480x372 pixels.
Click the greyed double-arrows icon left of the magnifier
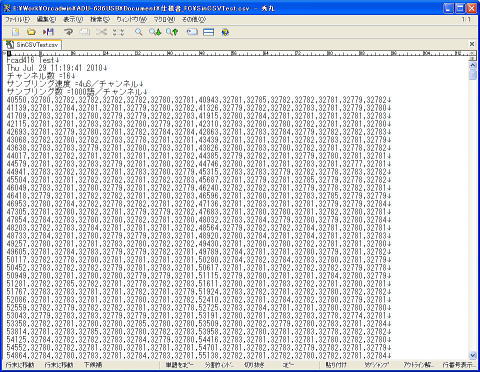(118, 32)
